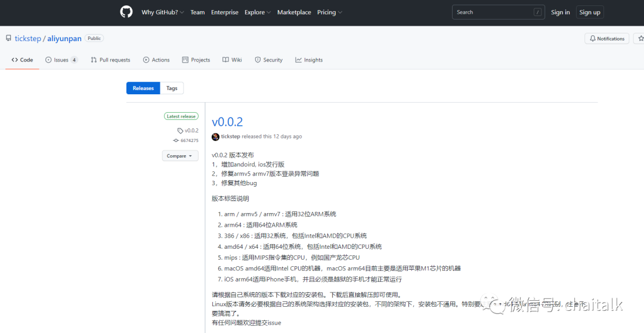
Task: Click the GitHub octocat logo
Action: [126, 12]
